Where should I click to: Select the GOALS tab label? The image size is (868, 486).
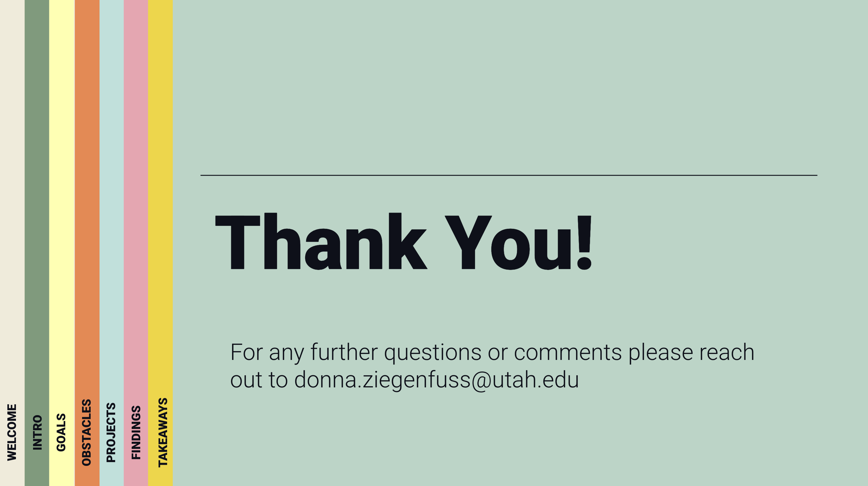pos(61,433)
